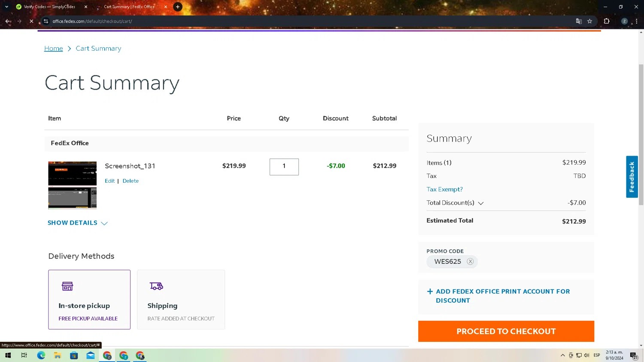Click Add FedEx Office Print Account for Discount
This screenshot has width=644, height=362.
tap(503, 296)
